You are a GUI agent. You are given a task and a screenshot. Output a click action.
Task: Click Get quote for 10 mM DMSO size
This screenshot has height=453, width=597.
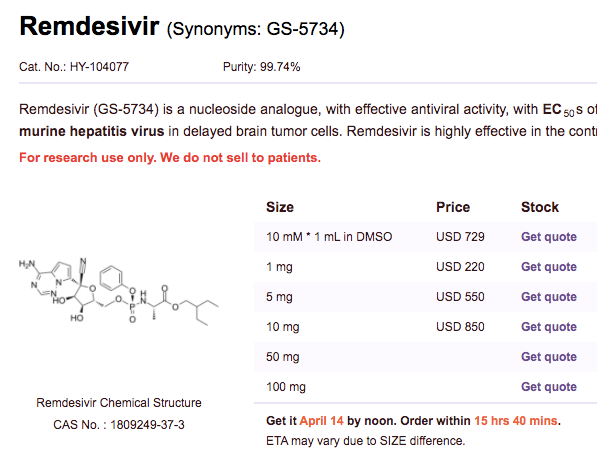549,237
